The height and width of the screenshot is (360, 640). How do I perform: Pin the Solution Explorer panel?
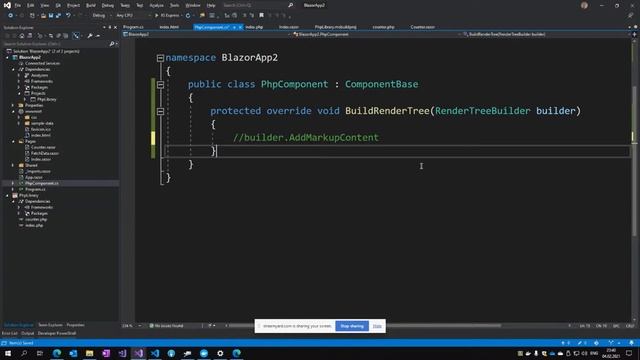[x=109, y=27]
